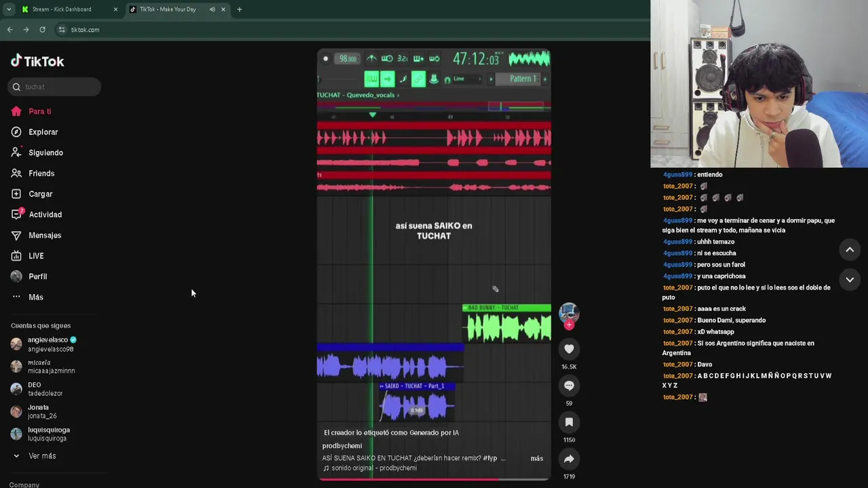Click the browser back arrow
This screenshot has width=868, height=488.
(x=9, y=30)
